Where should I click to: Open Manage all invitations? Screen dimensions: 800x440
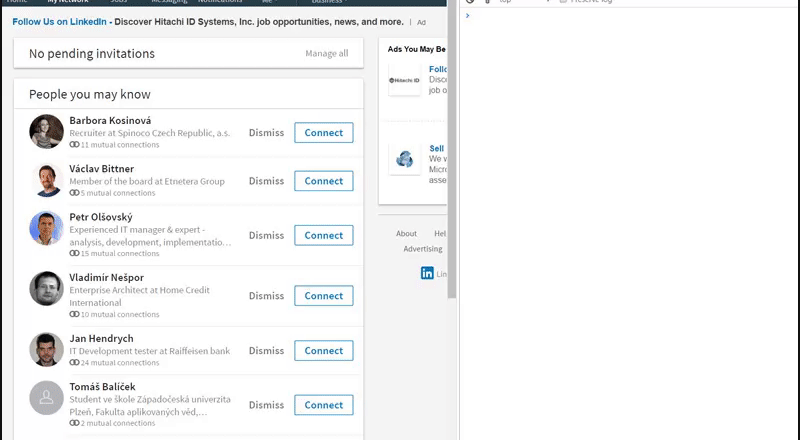(327, 53)
